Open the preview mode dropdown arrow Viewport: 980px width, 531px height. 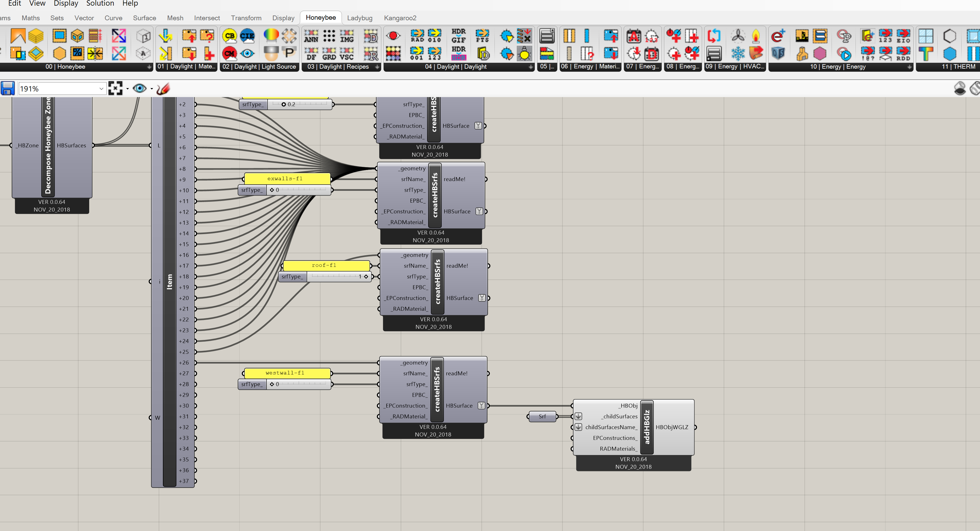pyautogui.click(x=152, y=89)
